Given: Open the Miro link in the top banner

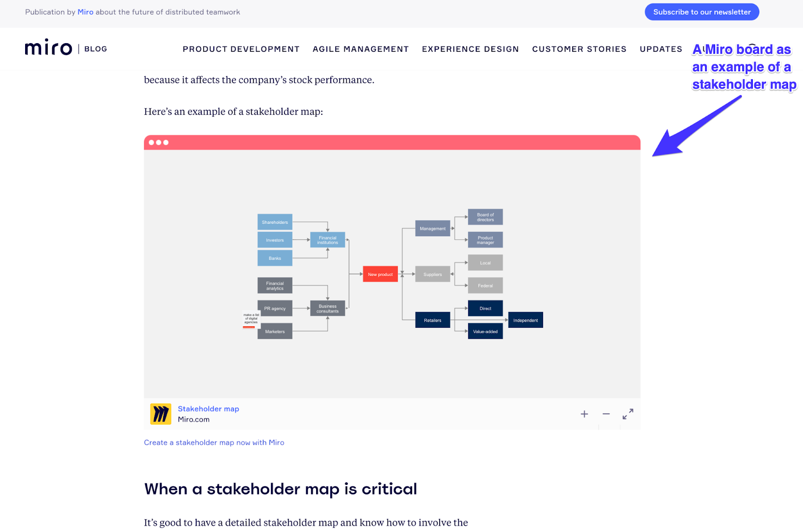Looking at the screenshot, I should point(85,12).
